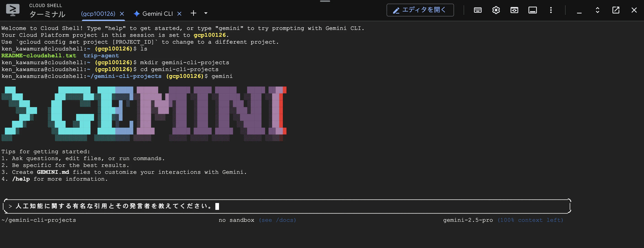Open the new-tab project dropdown arrow
This screenshot has width=644, height=248.
pos(206,13)
